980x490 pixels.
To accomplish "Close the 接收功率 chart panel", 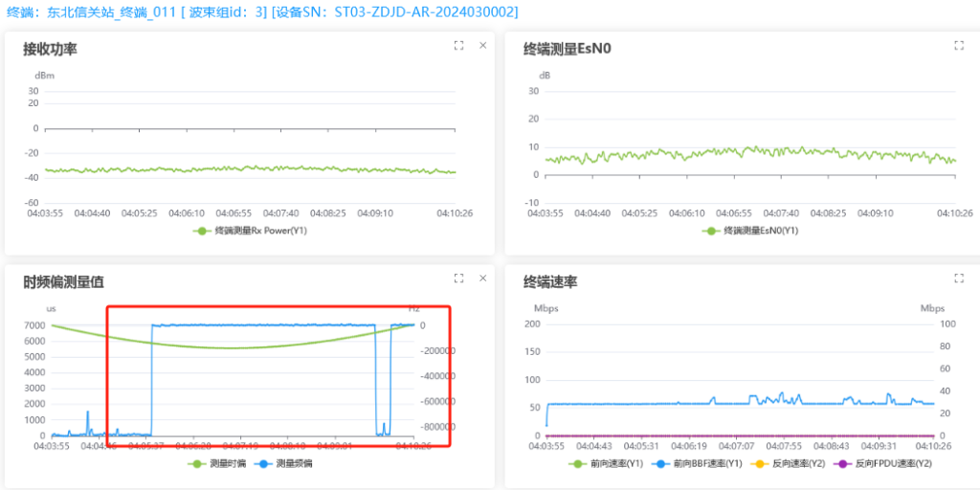I will (x=482, y=45).
